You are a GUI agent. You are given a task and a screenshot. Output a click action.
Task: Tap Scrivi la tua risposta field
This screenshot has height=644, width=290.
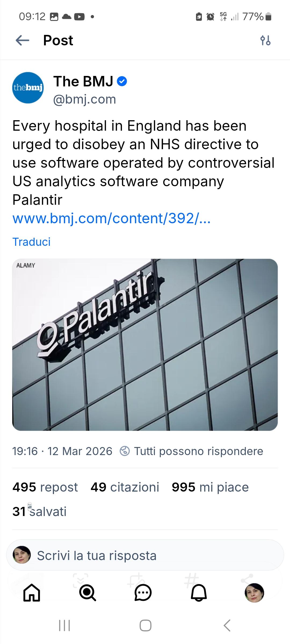(145, 555)
